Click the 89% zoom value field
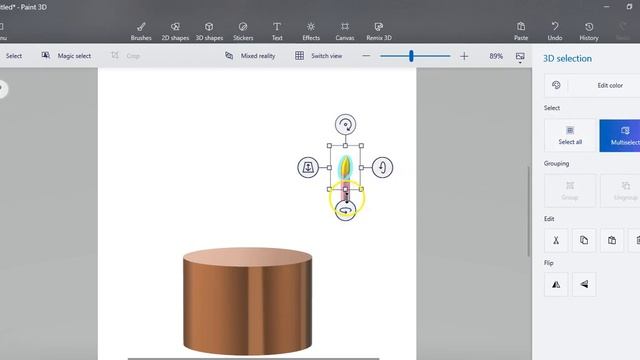 pyautogui.click(x=496, y=56)
